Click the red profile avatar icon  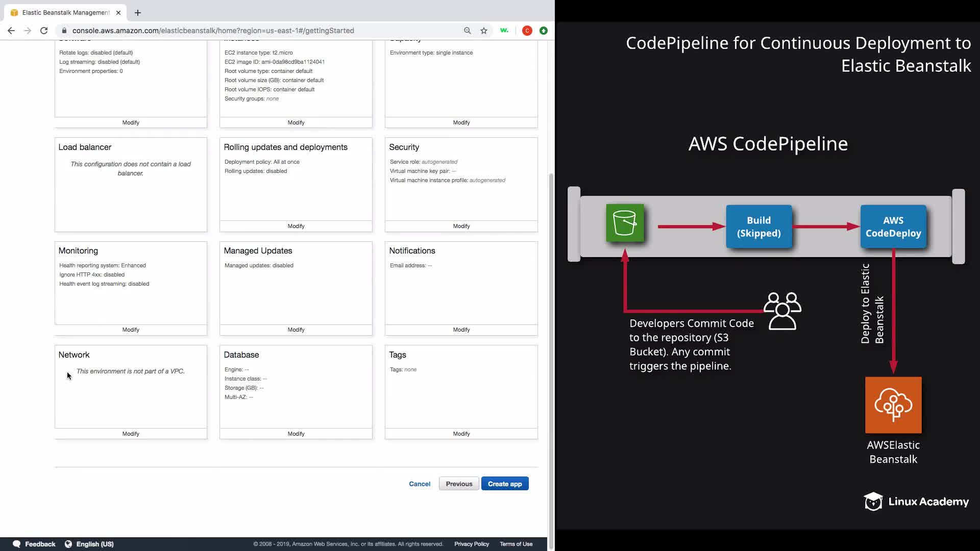[x=527, y=31]
